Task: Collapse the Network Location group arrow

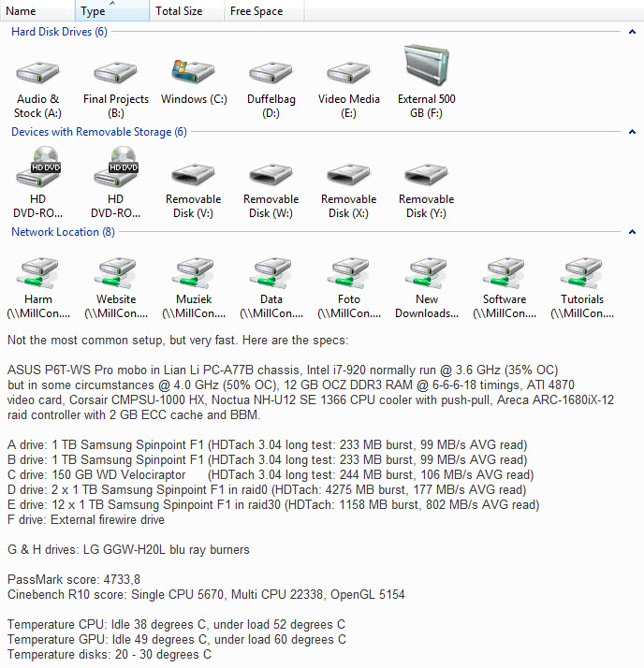Action: (632, 232)
